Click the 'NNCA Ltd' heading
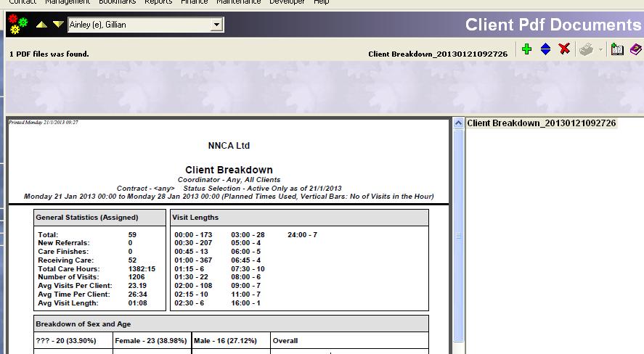The image size is (644, 354). point(229,146)
